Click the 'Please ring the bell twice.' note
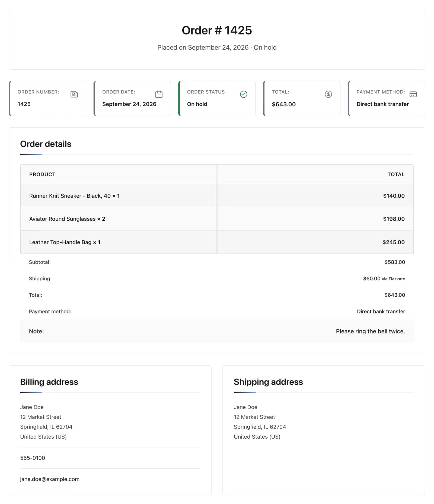This screenshot has width=434, height=504. 370,331
